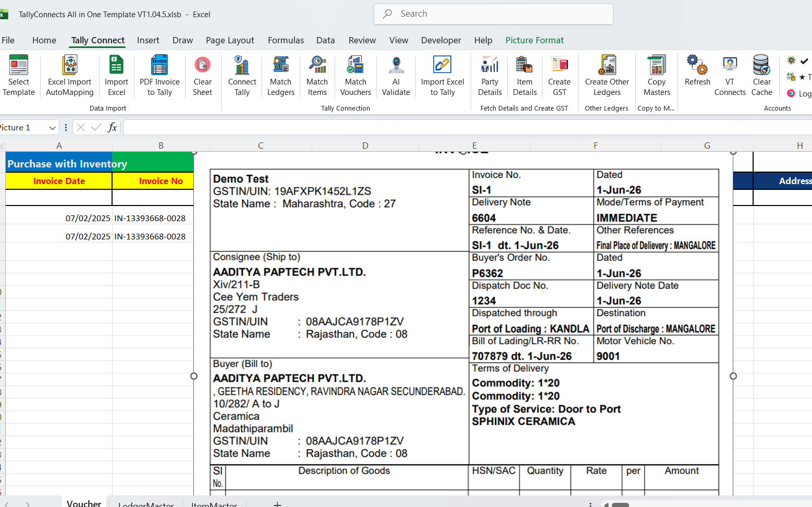The width and height of the screenshot is (812, 507).
Task: Add a new sheet with plus button
Action: coord(277,504)
